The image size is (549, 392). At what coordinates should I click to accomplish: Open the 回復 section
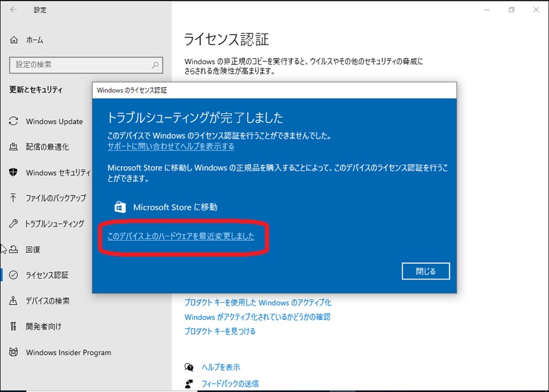point(33,249)
